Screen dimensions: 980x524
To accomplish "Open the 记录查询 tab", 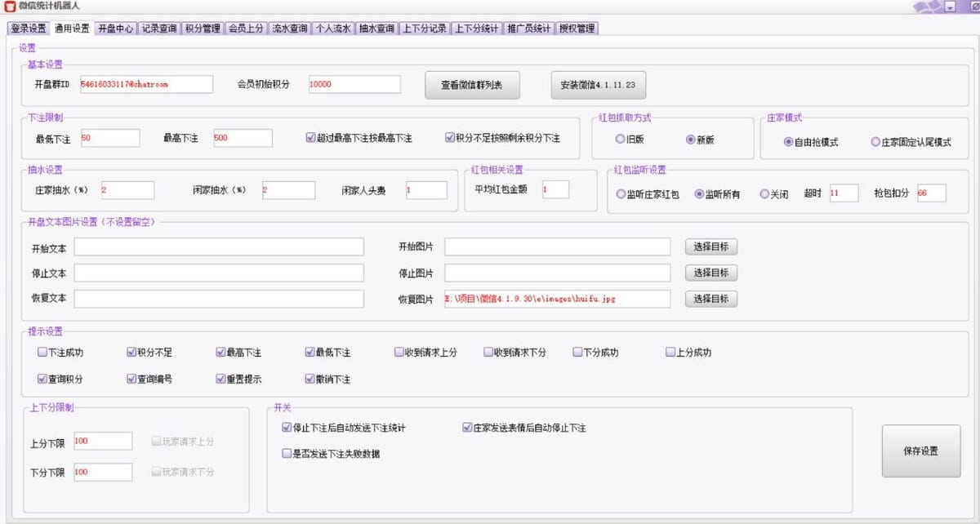I will pos(158,28).
